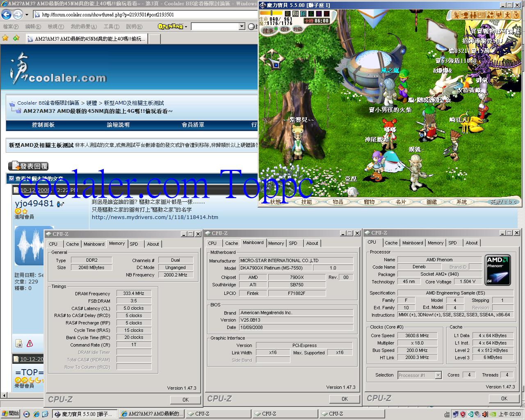Toggle the 隊 team channel icon
Image resolution: width=525 pixels, height=420 pixels.
[x=304, y=14]
